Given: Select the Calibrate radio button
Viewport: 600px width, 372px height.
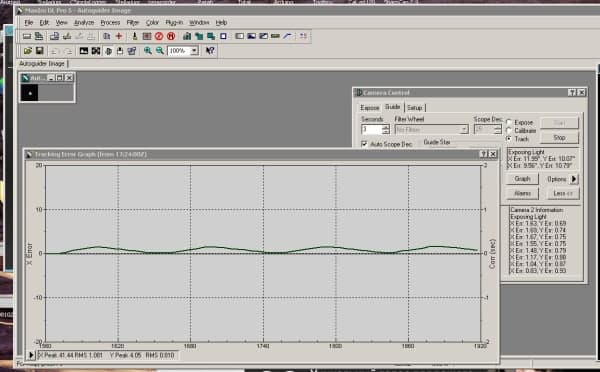Looking at the screenshot, I should [509, 131].
